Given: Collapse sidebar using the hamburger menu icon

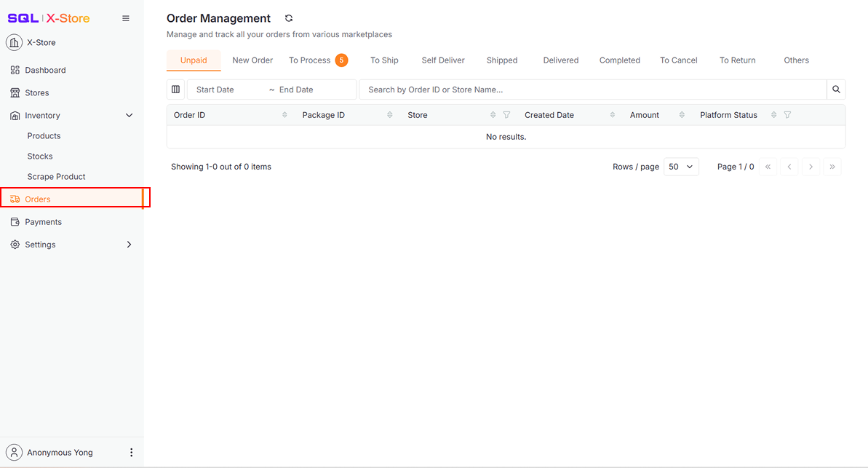Looking at the screenshot, I should pyautogui.click(x=126, y=18).
